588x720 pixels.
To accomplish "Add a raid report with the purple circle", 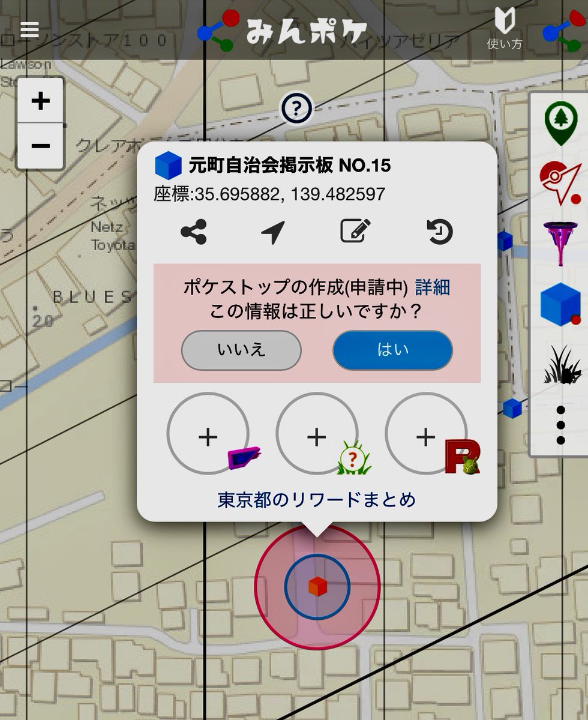I will 208,434.
